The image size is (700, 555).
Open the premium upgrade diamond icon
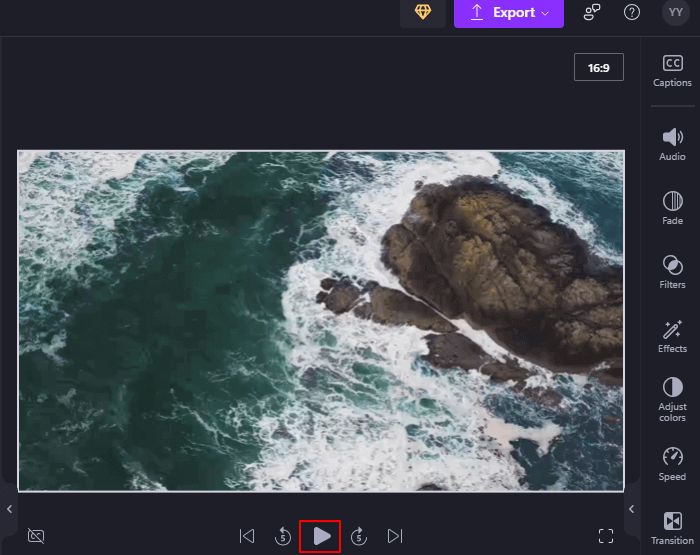point(423,12)
